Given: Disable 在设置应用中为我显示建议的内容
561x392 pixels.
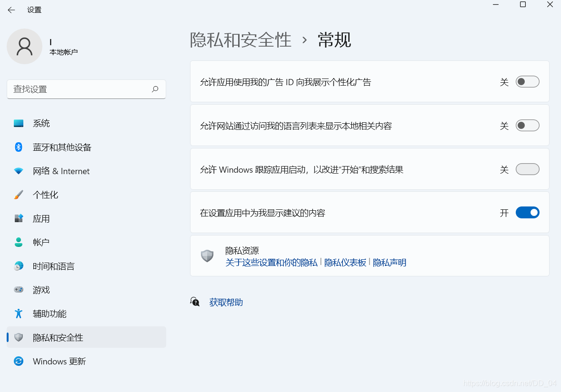Looking at the screenshot, I should point(527,212).
